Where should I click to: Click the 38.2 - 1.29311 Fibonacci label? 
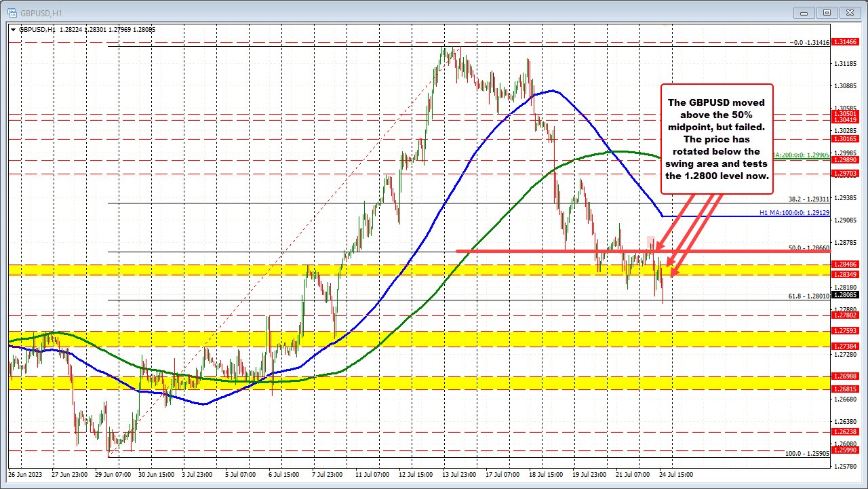tap(808, 199)
